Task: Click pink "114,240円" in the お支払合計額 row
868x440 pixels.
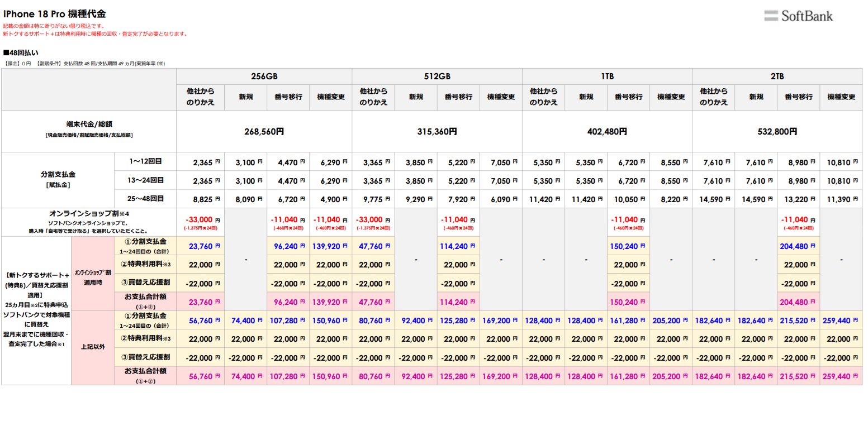Action: pyautogui.click(x=458, y=302)
